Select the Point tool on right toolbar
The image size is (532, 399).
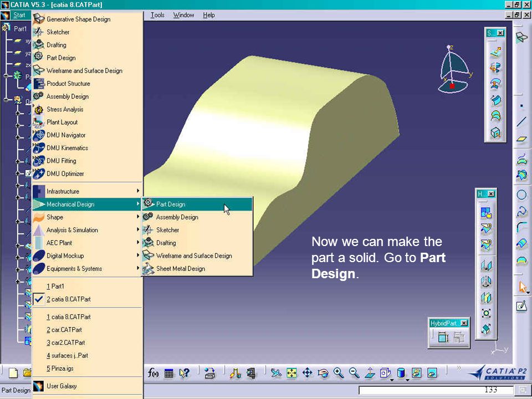tap(521, 106)
